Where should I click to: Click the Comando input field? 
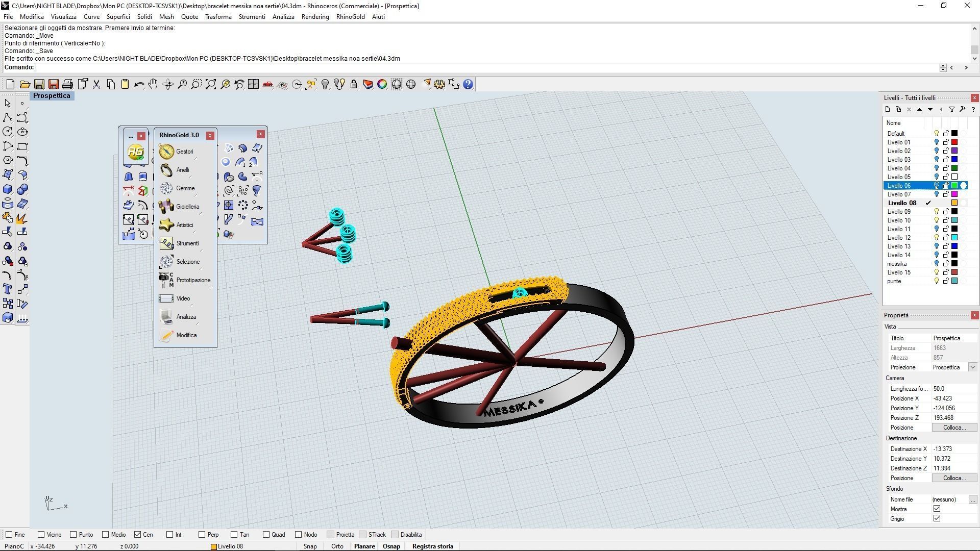(487, 67)
